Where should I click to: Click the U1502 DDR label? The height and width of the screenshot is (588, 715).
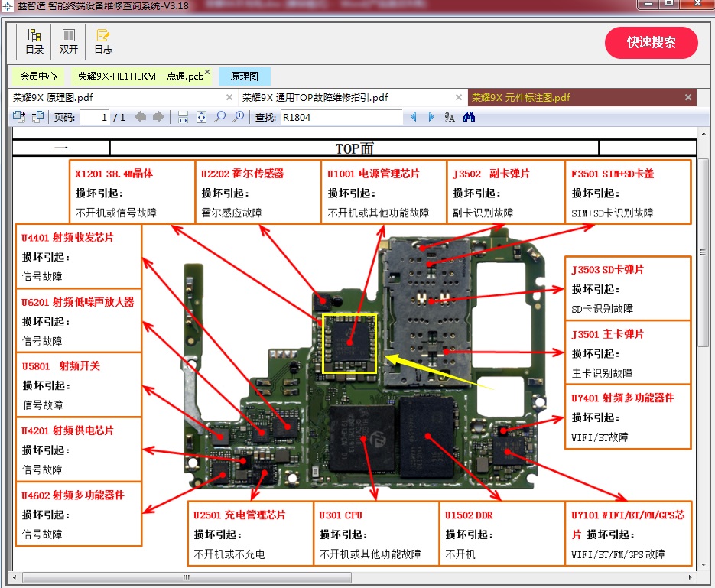coord(469,515)
